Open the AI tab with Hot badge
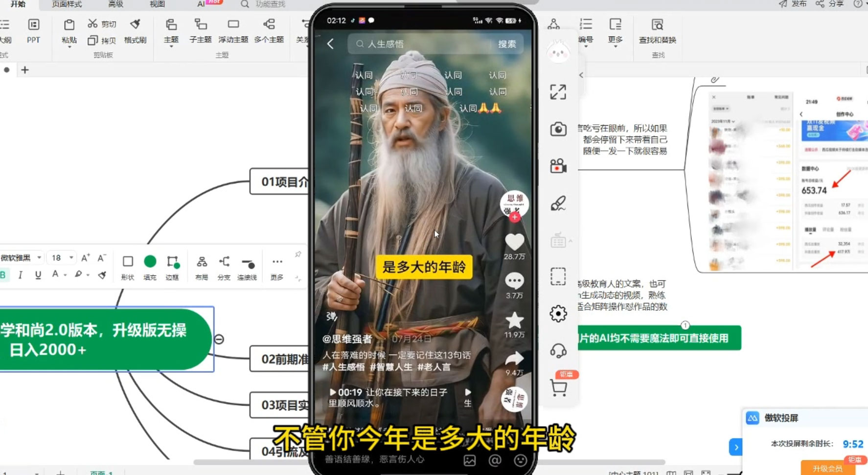The image size is (868, 475). [x=202, y=4]
